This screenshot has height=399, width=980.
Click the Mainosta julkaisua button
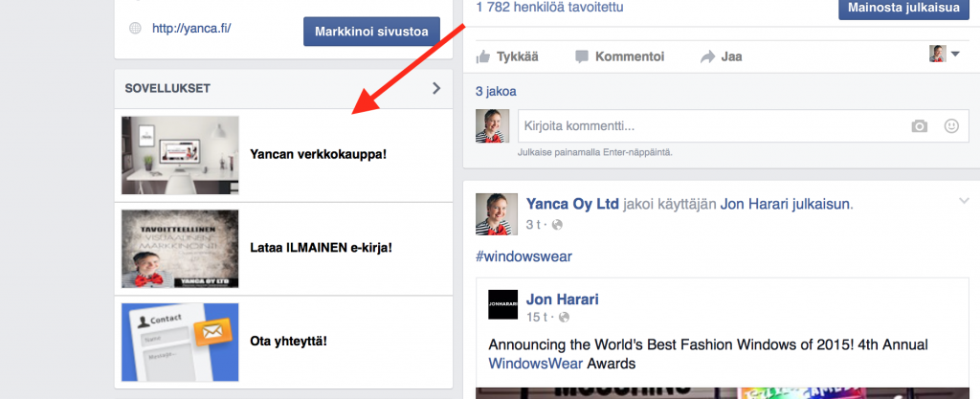coord(903,8)
